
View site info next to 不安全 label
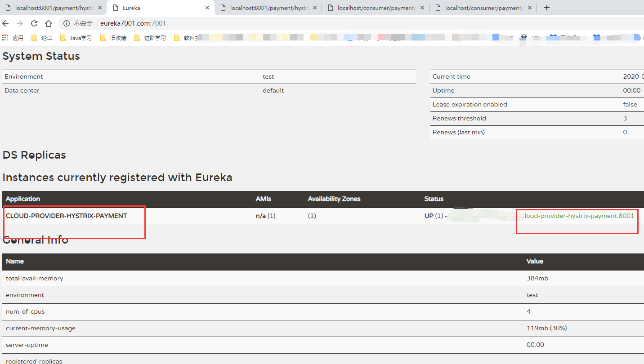point(67,23)
